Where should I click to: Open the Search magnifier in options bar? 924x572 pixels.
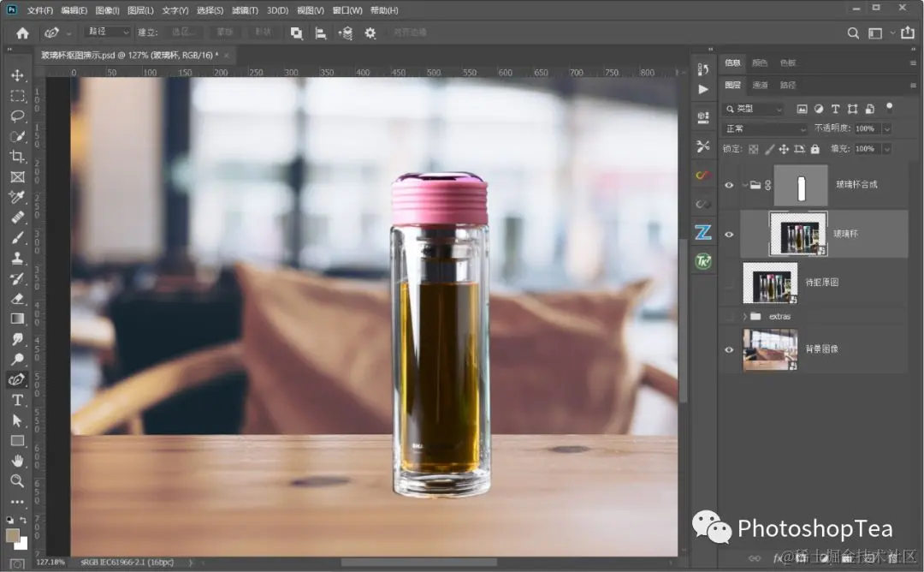click(x=853, y=33)
